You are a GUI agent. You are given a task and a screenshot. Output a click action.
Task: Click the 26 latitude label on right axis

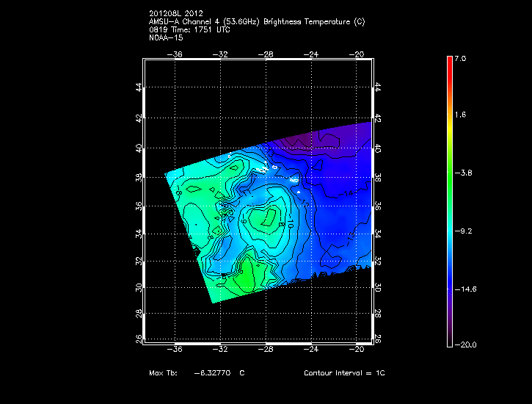(379, 339)
